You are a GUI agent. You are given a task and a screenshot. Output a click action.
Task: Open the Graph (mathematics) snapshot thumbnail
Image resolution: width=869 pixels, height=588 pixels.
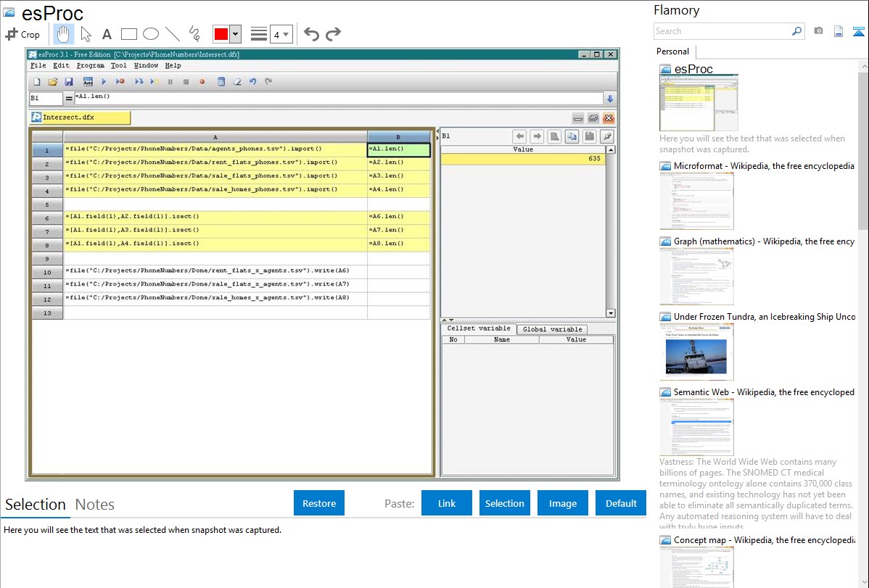pos(696,276)
